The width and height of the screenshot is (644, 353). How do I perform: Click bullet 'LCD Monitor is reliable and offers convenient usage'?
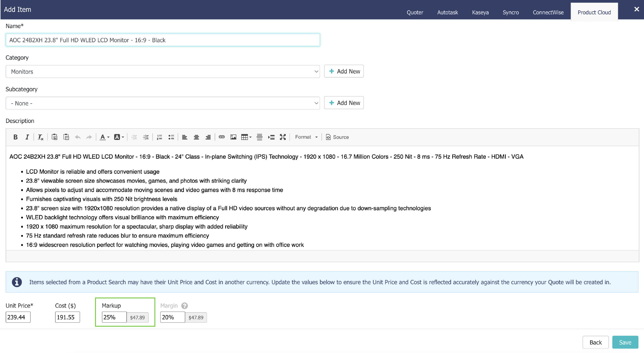tap(93, 172)
